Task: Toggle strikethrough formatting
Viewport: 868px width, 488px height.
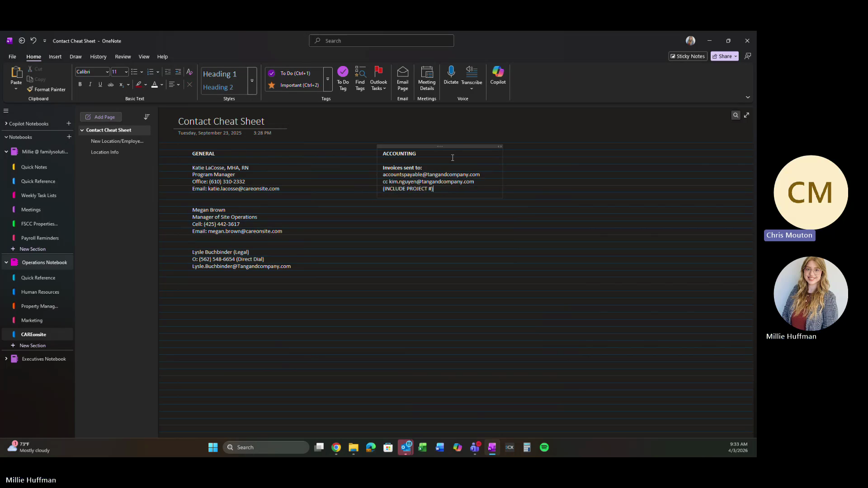Action: coord(110,84)
